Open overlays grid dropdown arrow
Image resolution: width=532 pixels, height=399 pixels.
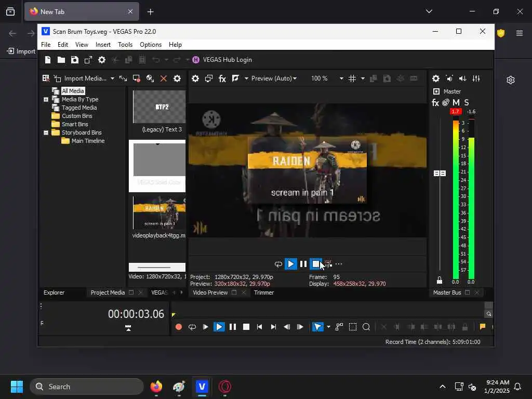363,78
